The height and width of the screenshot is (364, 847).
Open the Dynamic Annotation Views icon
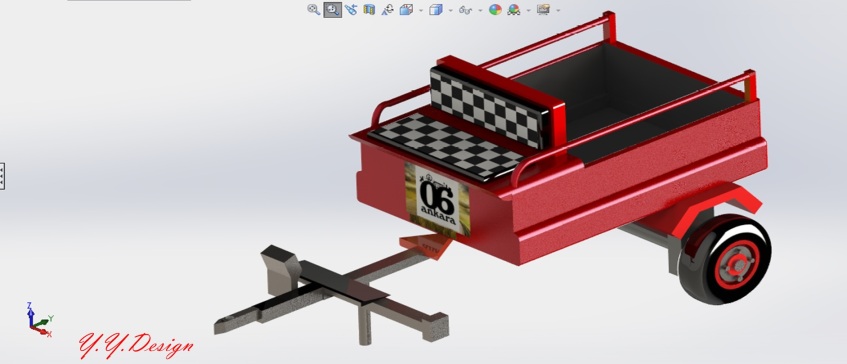pos(387,9)
